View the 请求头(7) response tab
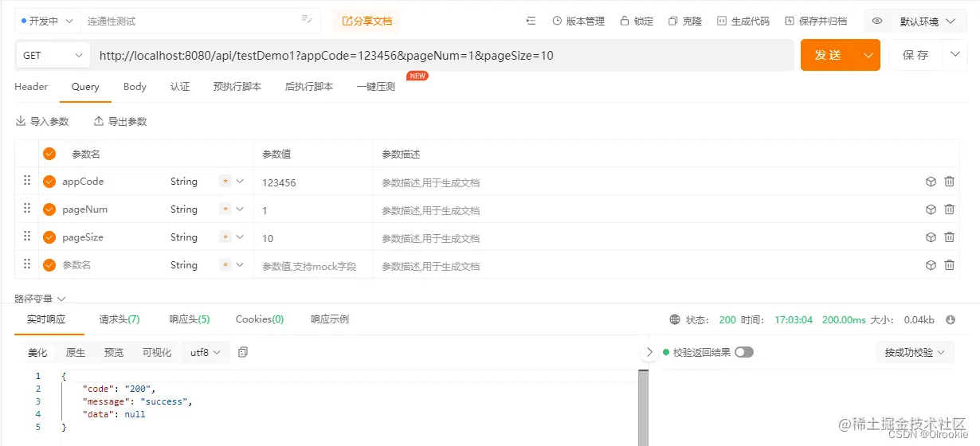980x446 pixels. pyautogui.click(x=120, y=319)
